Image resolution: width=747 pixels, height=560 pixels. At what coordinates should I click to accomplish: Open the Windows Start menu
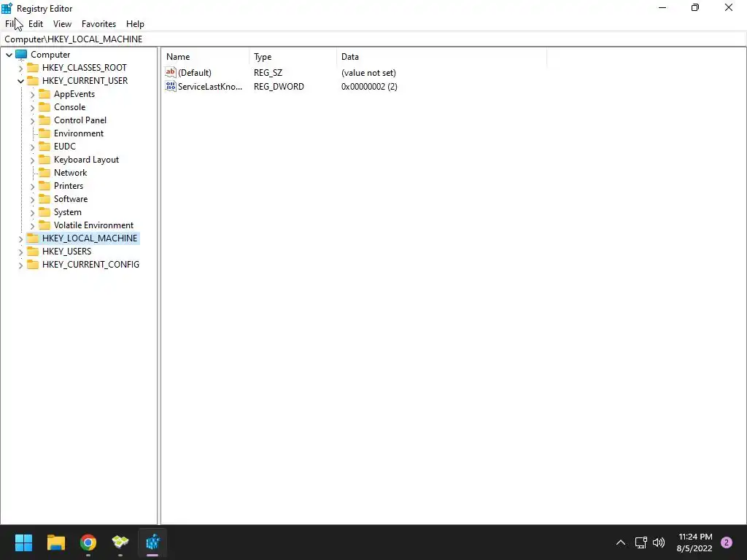tap(23, 542)
